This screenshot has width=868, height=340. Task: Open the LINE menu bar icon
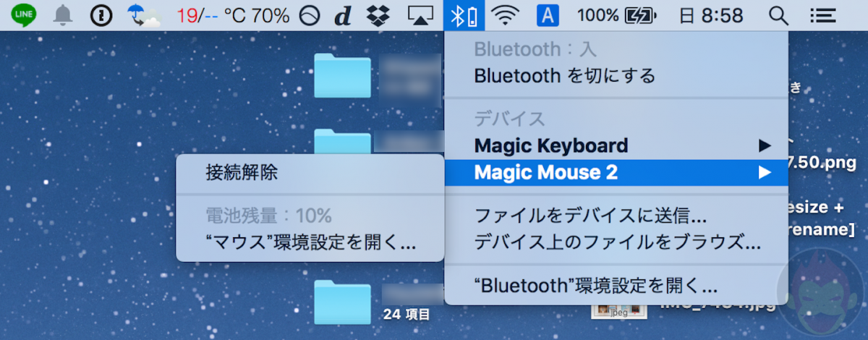tap(24, 14)
